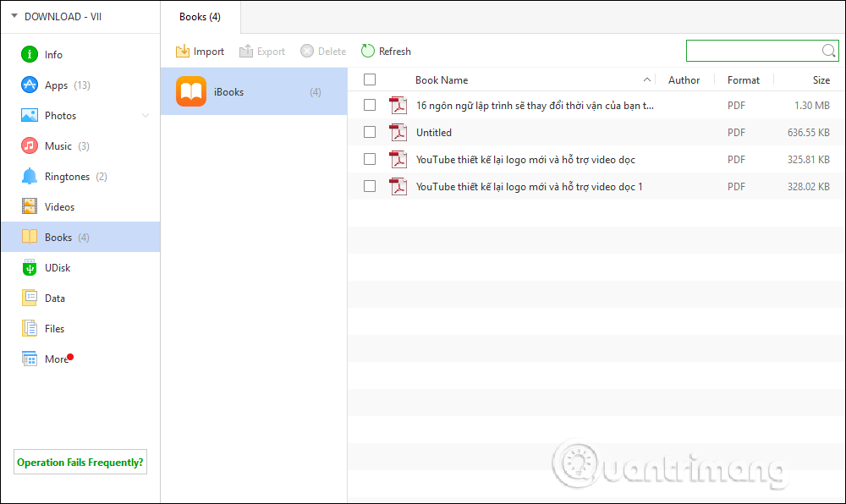Click the 636.55 KB size cell
Screen dimensions: 846x504
click(809, 132)
